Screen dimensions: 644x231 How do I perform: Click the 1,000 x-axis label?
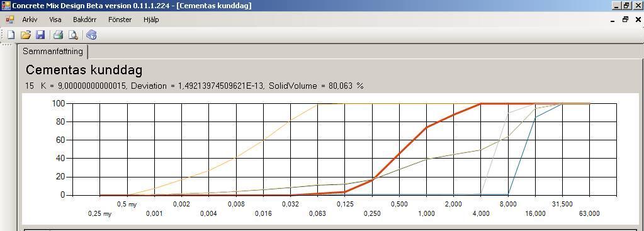426,214
